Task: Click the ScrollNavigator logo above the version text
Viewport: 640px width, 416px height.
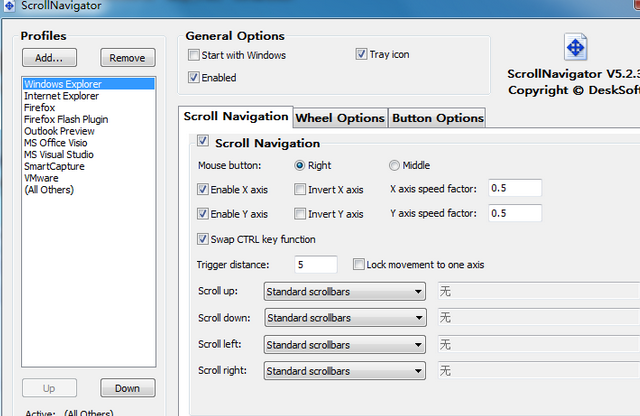Action: [x=576, y=47]
